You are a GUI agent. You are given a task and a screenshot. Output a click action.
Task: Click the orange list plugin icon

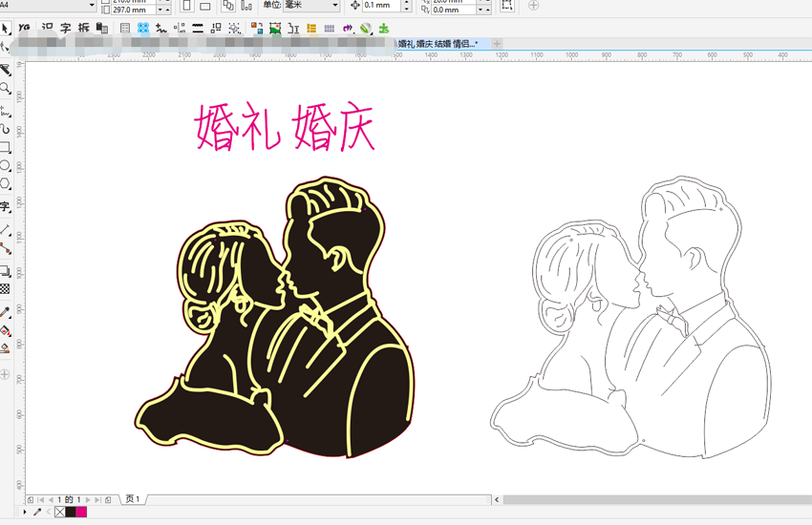pos(311,28)
